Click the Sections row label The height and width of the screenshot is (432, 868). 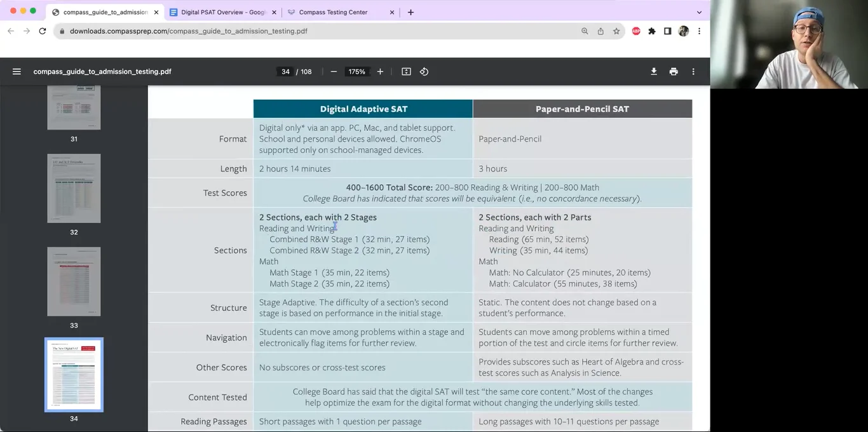click(230, 250)
